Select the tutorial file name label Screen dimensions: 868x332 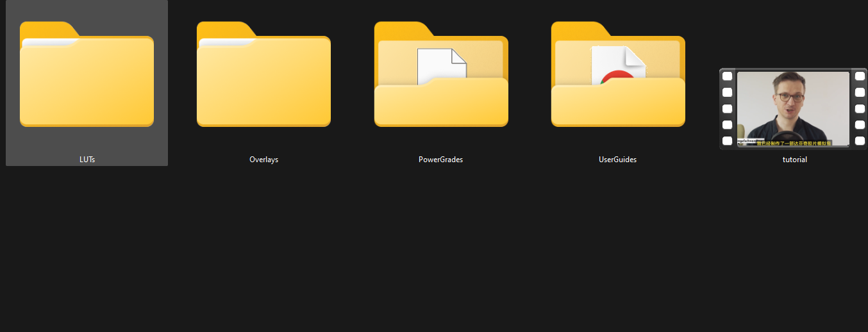coord(794,160)
